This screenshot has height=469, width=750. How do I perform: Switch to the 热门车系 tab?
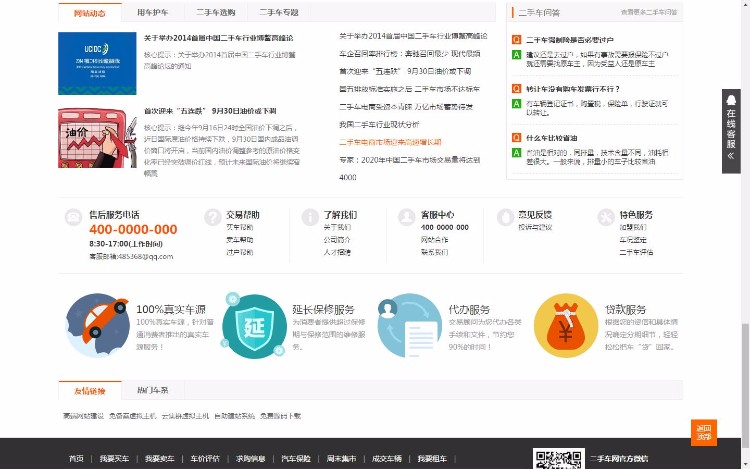(x=153, y=390)
